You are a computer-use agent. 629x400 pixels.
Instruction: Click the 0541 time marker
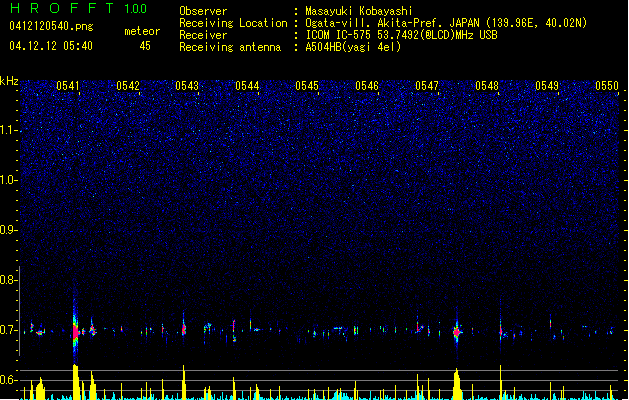coord(68,86)
